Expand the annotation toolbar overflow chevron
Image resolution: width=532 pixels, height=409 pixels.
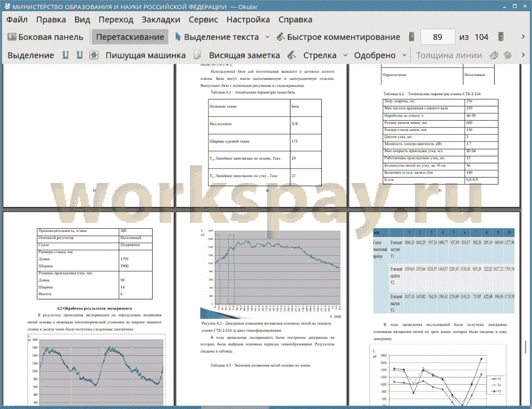click(x=523, y=55)
